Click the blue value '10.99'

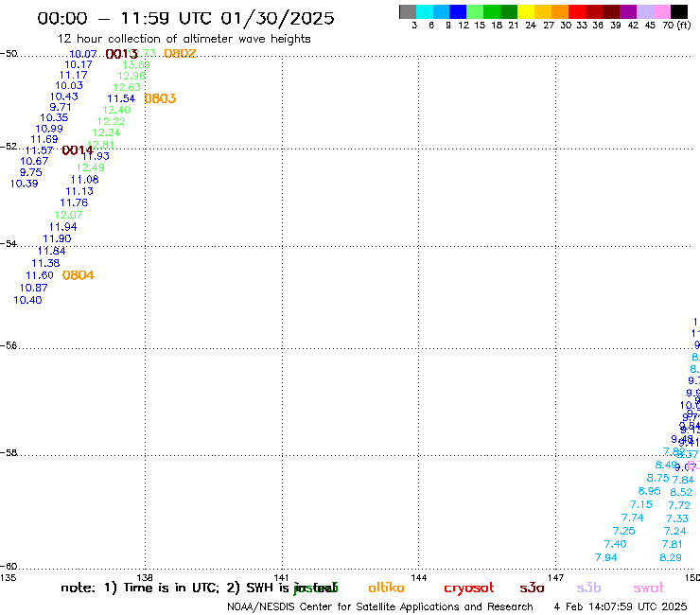point(49,129)
